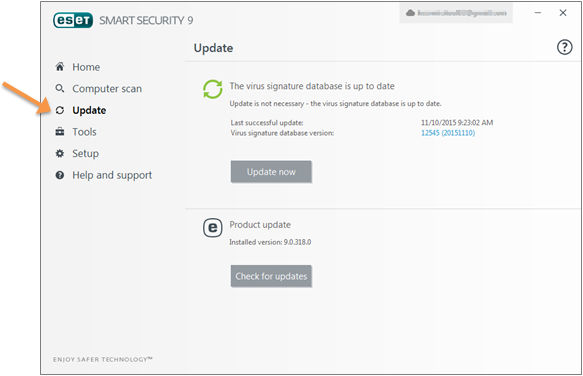Screen dimensions: 583x376
Task: Click the Help and support question icon
Action: click(x=59, y=175)
